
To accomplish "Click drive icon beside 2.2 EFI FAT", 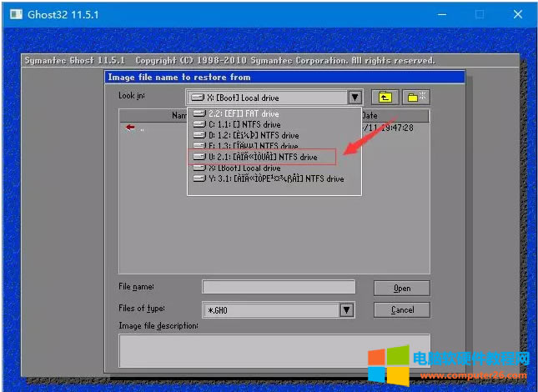I will point(199,113).
